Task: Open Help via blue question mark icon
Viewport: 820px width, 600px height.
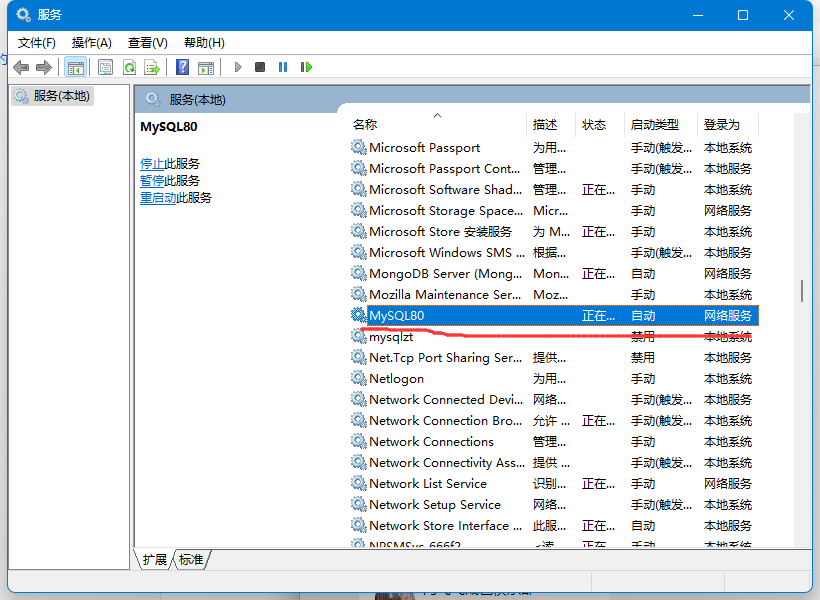Action: (182, 67)
